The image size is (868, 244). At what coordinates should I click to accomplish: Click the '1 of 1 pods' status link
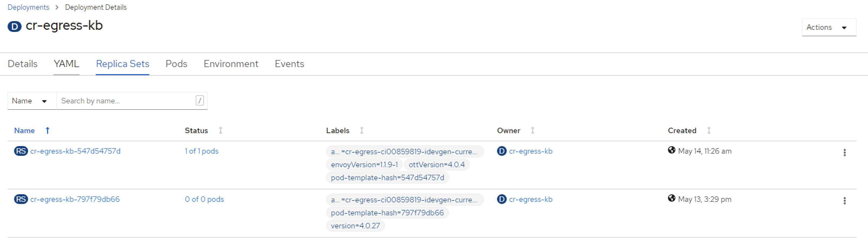201,151
